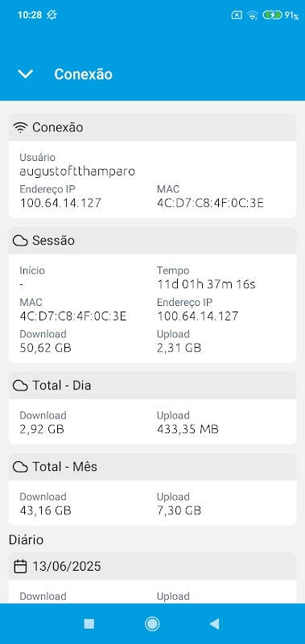Tap the Conexão page title

pos(84,74)
